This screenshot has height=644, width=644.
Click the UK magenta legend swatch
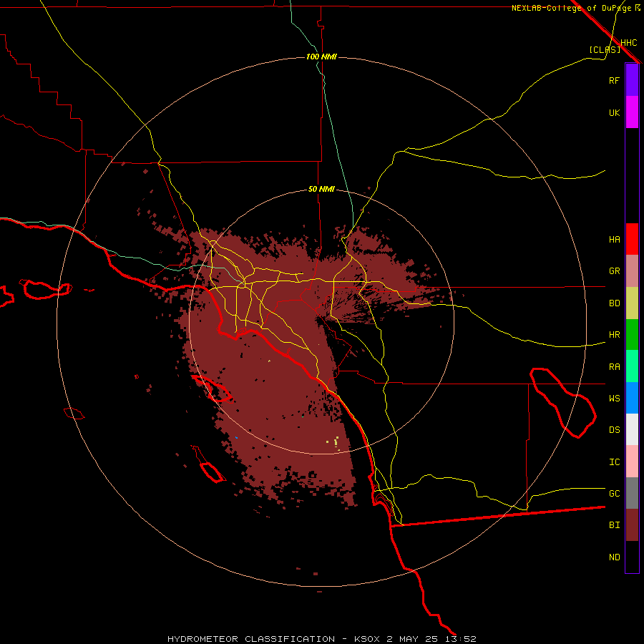coord(632,112)
